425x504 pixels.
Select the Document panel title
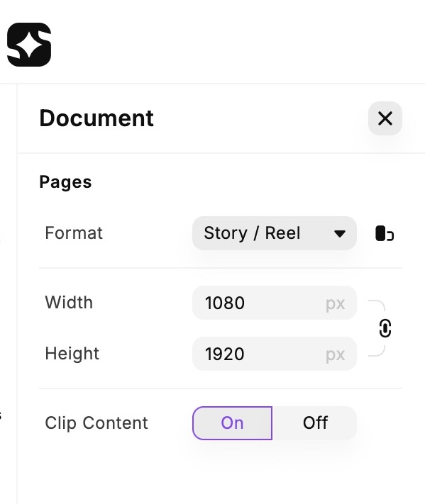pos(96,118)
